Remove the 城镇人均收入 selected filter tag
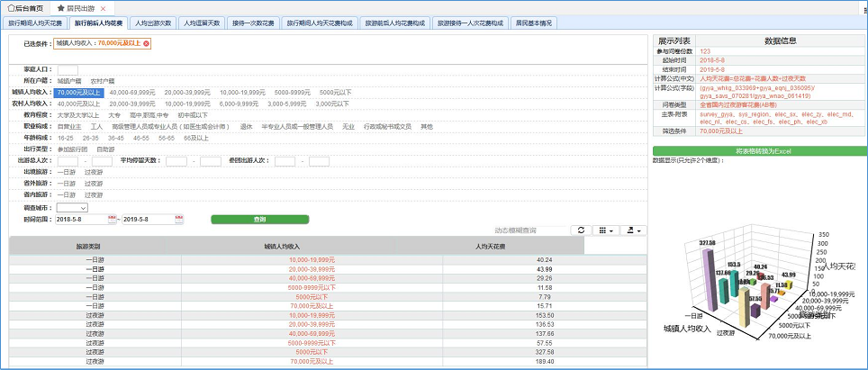868x370 pixels. pyautogui.click(x=147, y=43)
